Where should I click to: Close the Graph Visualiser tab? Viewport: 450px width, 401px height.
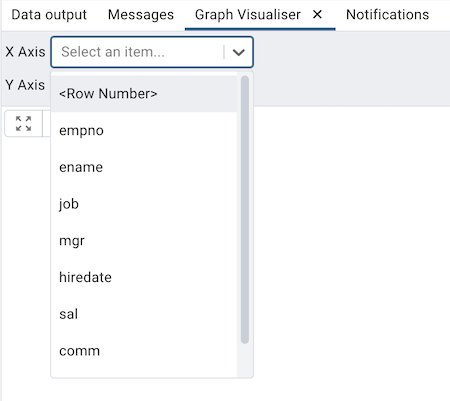(318, 14)
